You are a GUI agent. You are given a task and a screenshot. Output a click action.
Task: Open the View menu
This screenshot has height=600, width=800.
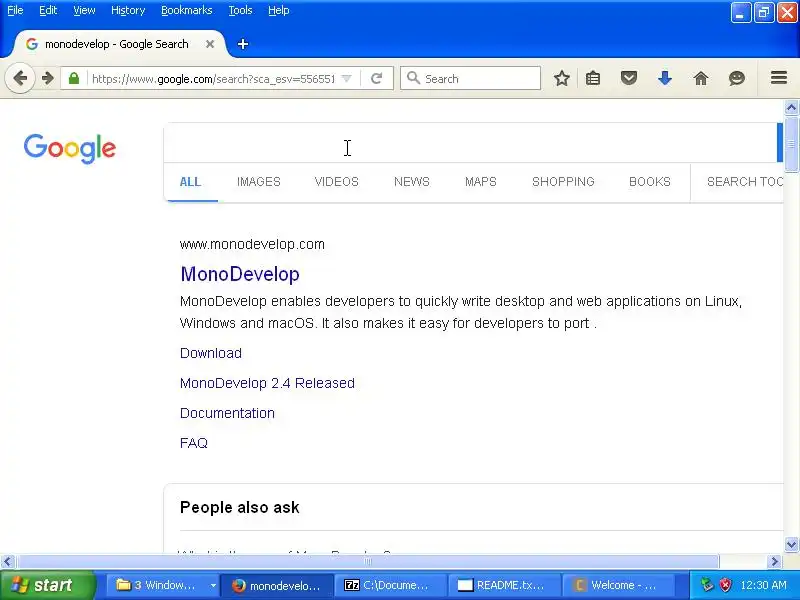[84, 10]
